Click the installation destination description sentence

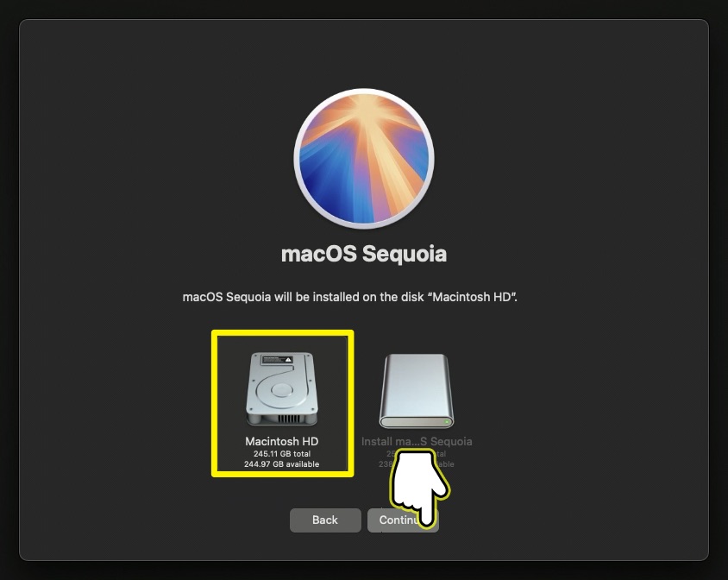pyautogui.click(x=350, y=297)
